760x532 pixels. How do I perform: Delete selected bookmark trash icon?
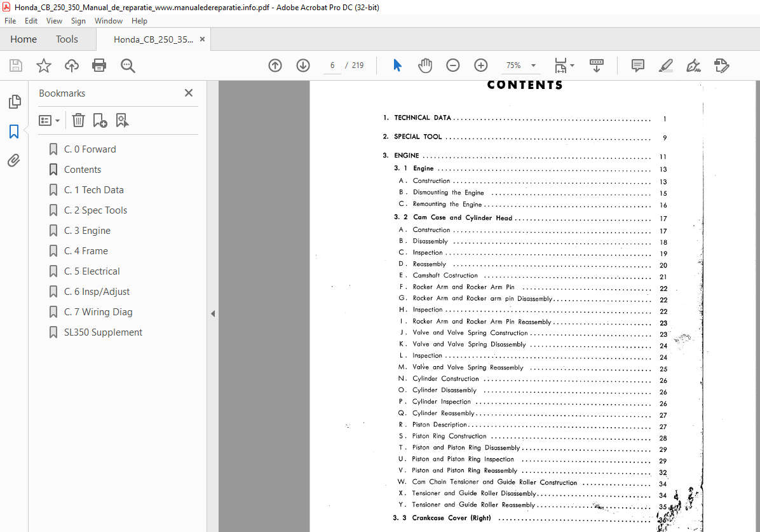point(79,120)
